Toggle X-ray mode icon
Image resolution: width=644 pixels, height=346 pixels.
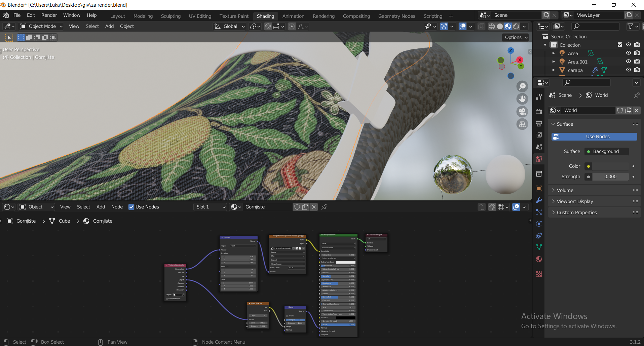tap(481, 26)
